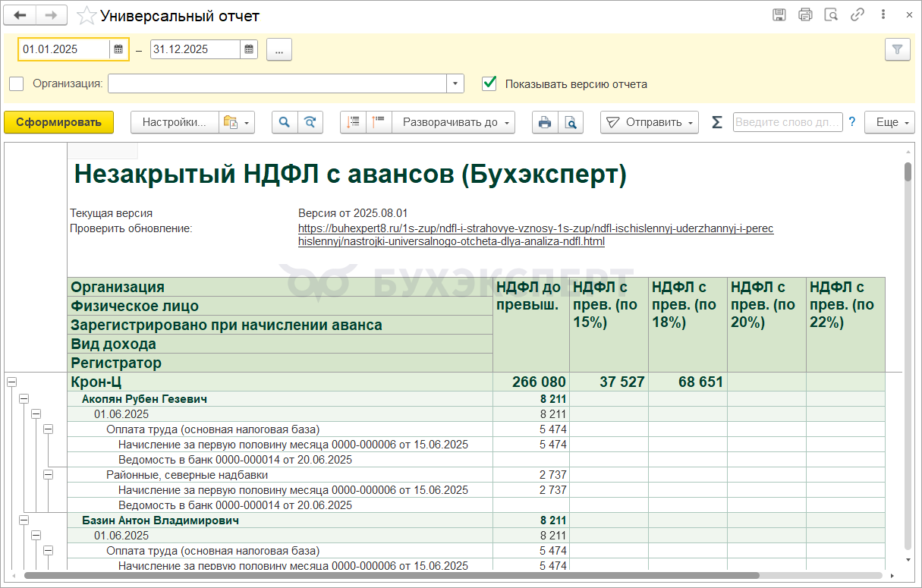
Task: Click the НДФЛ до превыш. column header
Action: [531, 325]
